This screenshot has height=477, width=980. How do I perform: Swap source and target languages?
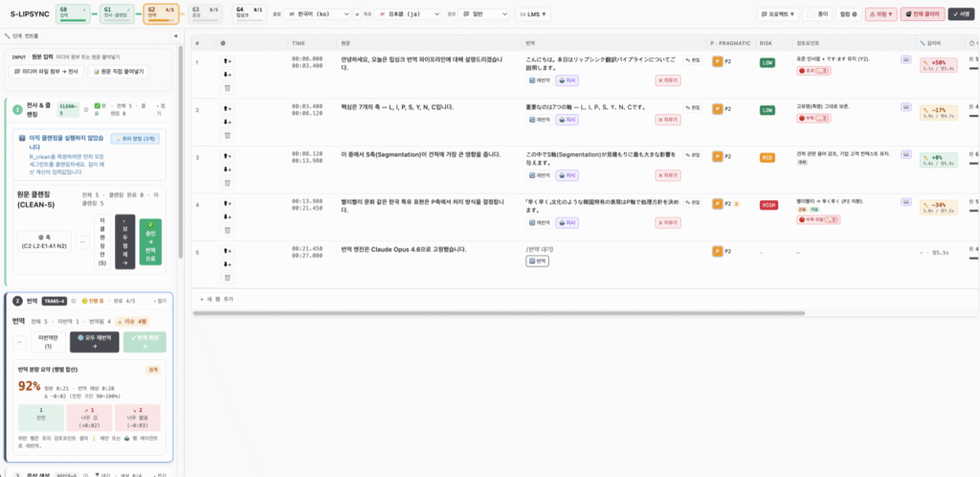click(x=357, y=13)
